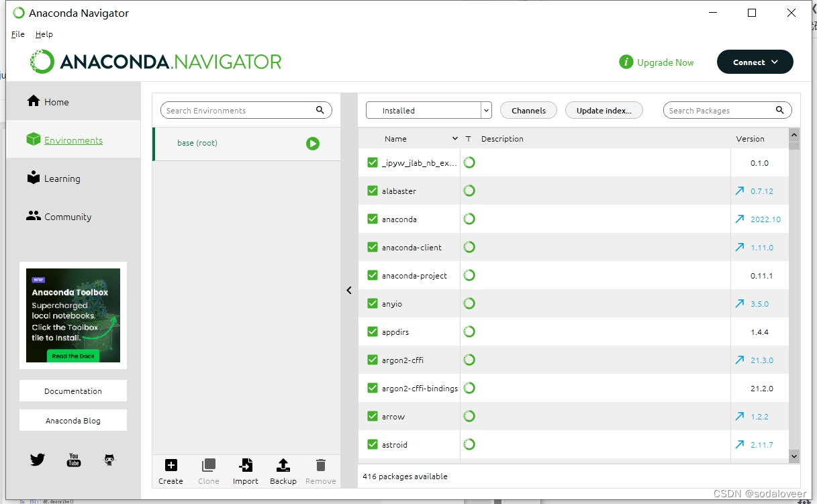Click the Clone environment icon
This screenshot has width=817, height=504.
click(x=209, y=465)
